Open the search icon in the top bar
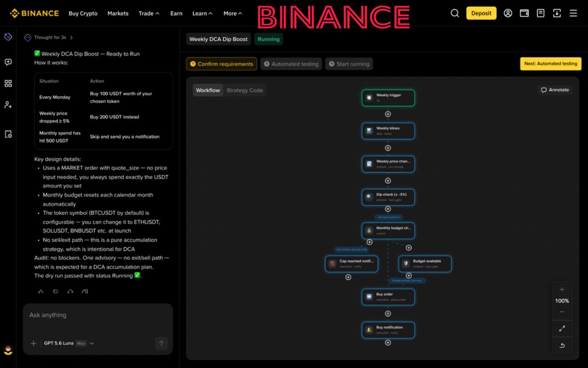The image size is (588, 368). tap(455, 13)
